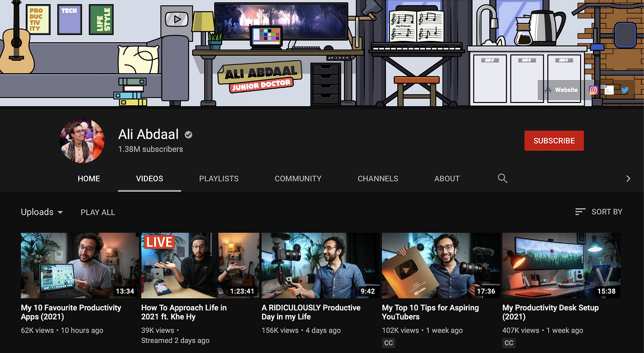Play the LIVE 1:23:41 video thumbnail
This screenshot has width=644, height=353.
(x=201, y=266)
